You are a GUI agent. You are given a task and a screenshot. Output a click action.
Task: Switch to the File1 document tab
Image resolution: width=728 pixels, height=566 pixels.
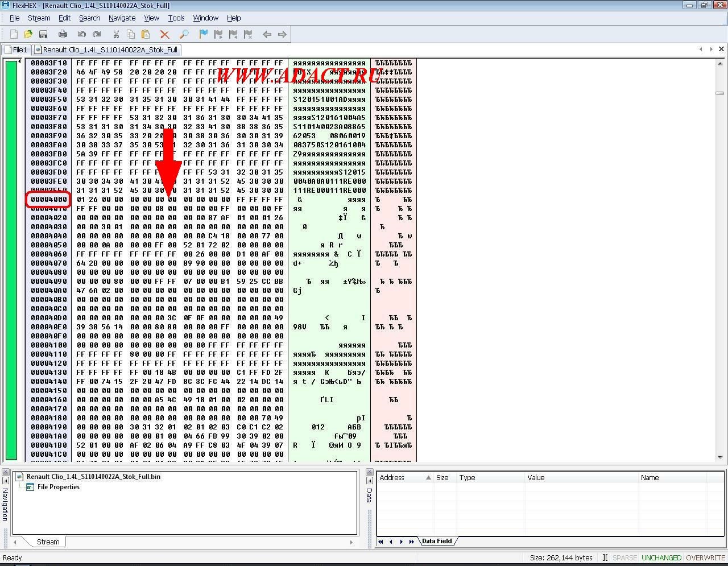pos(16,49)
